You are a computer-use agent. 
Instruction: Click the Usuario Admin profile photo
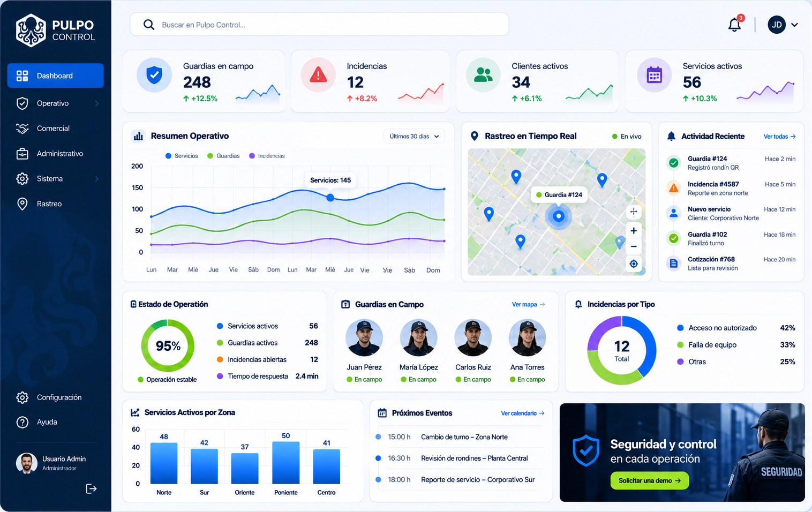tap(27, 463)
